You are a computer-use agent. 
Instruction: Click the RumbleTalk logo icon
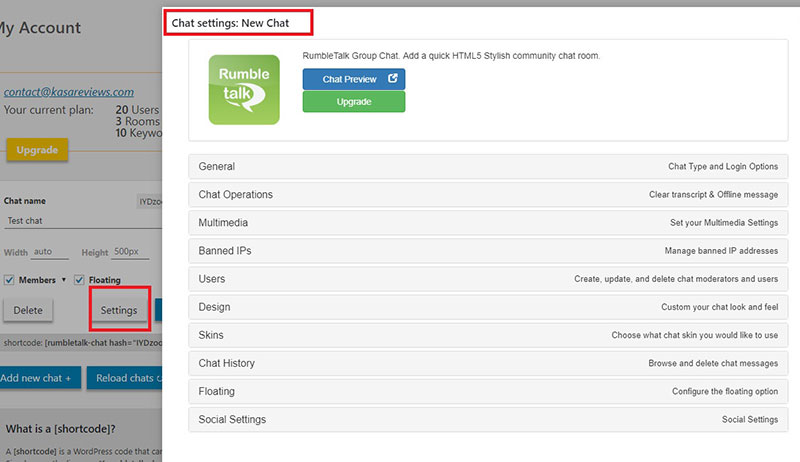click(x=244, y=89)
